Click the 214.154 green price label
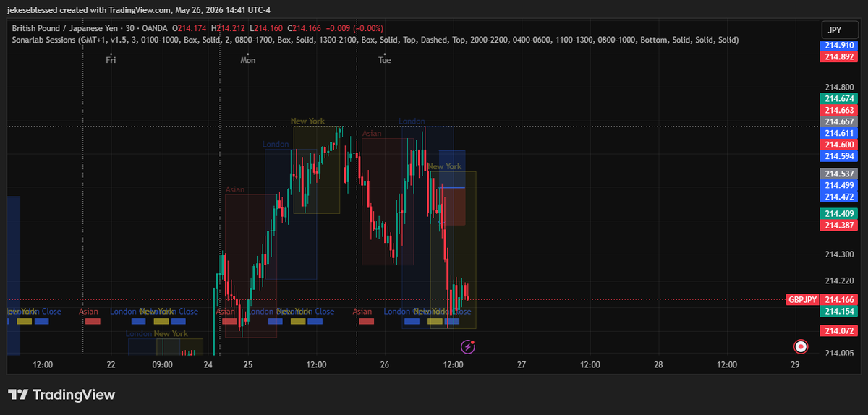The height and width of the screenshot is (415, 868). tap(839, 311)
